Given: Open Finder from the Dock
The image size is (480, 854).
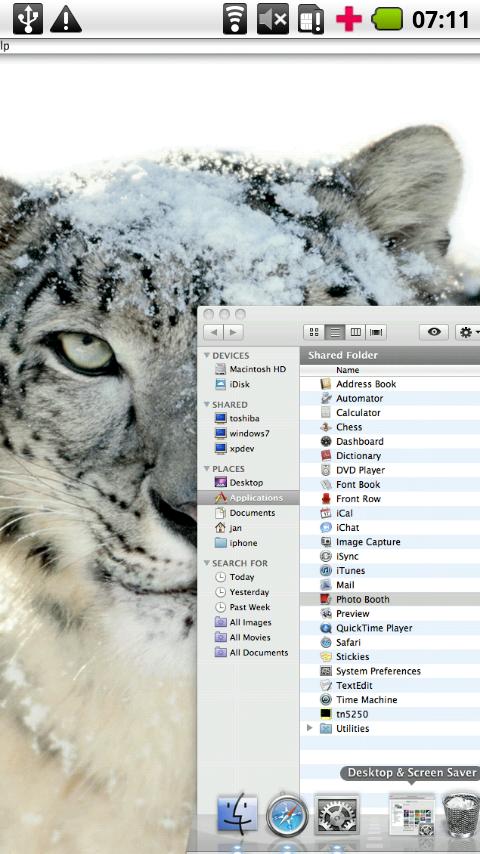Looking at the screenshot, I should point(237,815).
